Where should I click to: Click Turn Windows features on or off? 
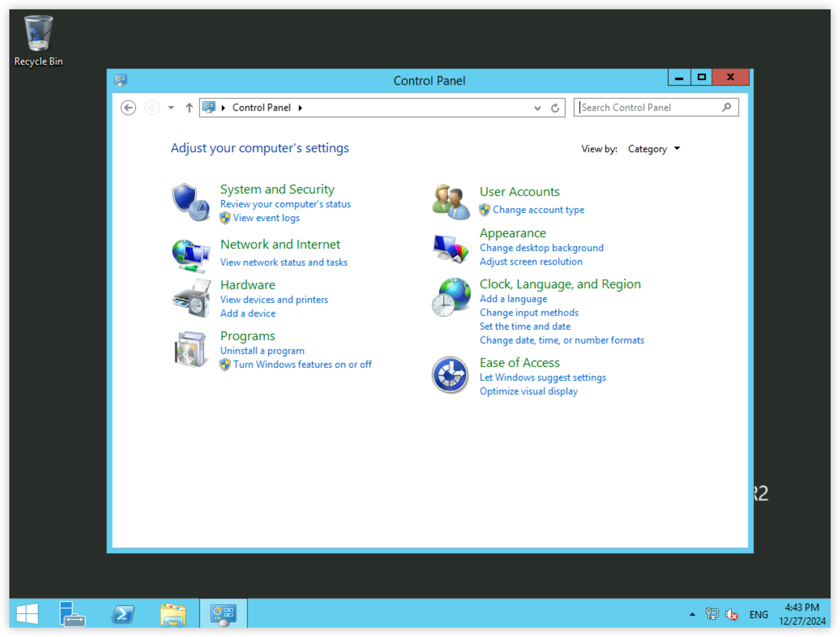[302, 364]
